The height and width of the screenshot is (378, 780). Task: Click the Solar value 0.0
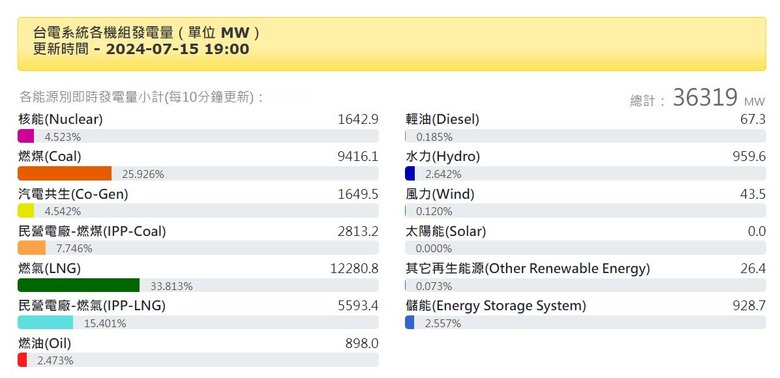click(757, 231)
